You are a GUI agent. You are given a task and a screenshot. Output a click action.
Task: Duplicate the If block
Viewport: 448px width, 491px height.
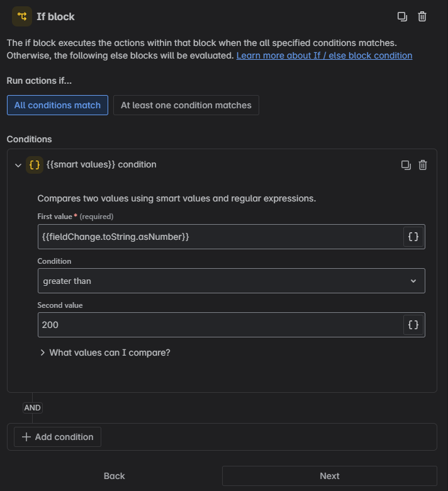click(x=402, y=16)
